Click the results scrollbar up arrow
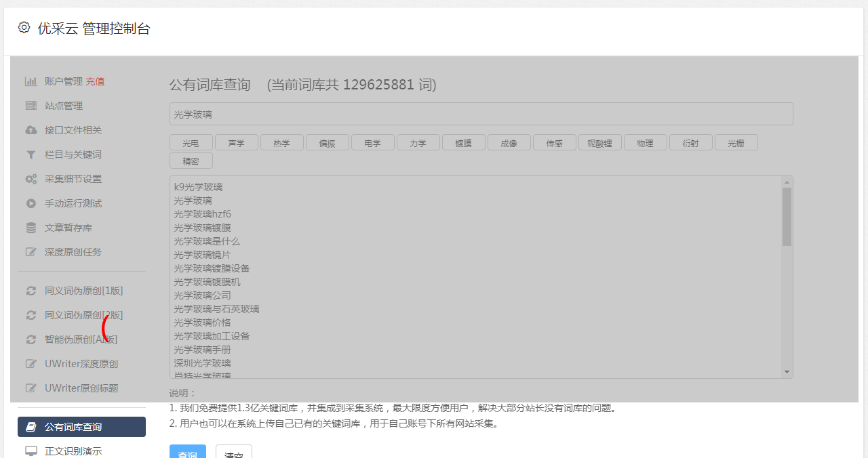This screenshot has height=458, width=868. click(787, 182)
